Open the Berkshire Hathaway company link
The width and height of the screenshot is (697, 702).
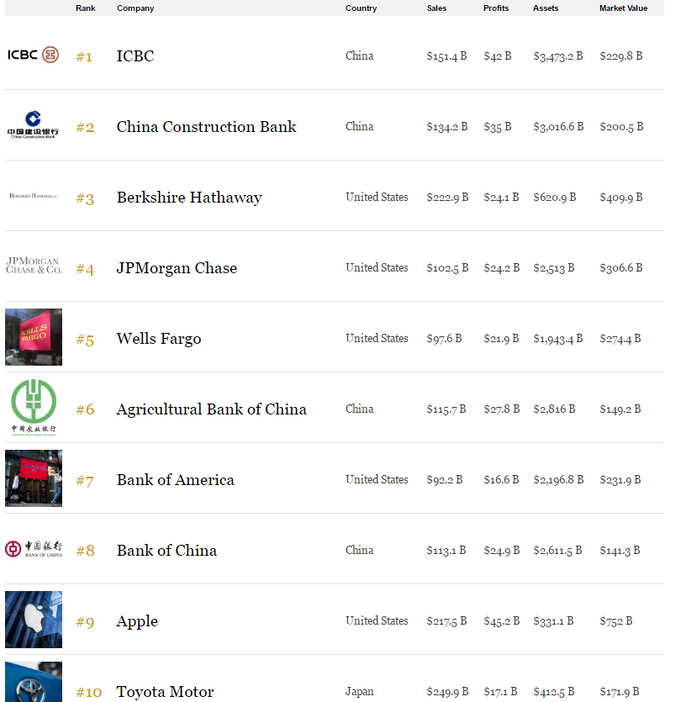pyautogui.click(x=189, y=198)
